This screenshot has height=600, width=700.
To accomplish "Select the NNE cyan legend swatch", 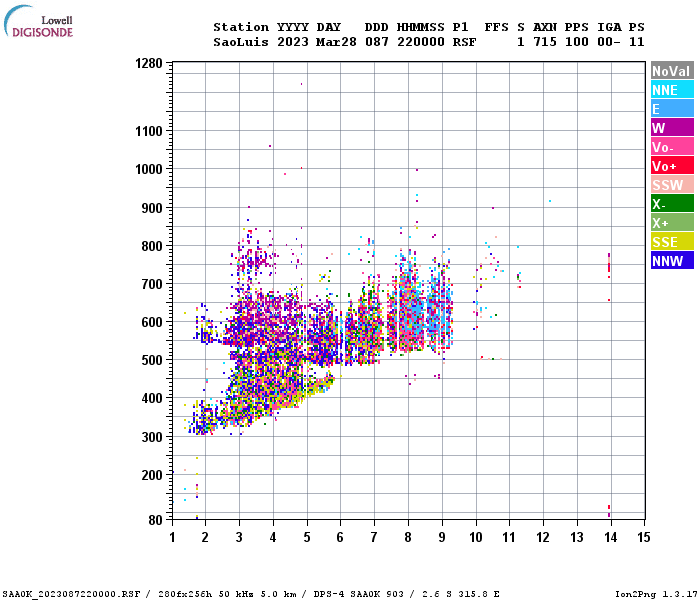I will [x=672, y=89].
